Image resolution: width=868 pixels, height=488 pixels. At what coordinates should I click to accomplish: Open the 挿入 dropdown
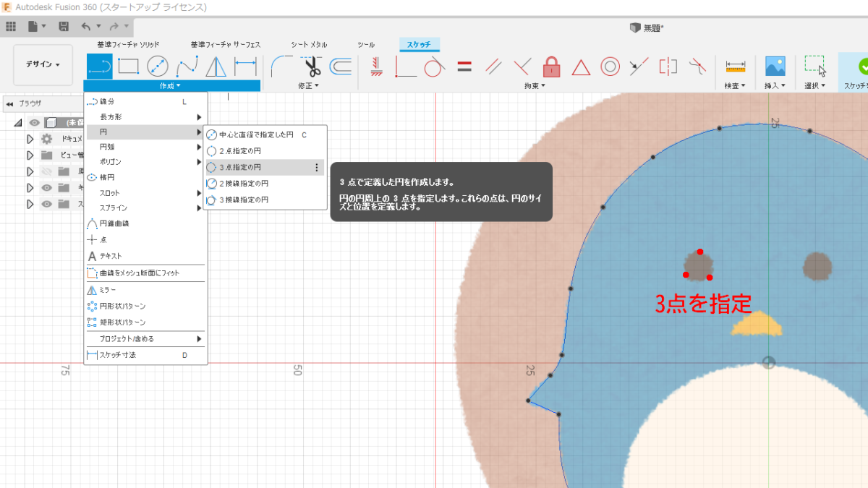pos(775,85)
